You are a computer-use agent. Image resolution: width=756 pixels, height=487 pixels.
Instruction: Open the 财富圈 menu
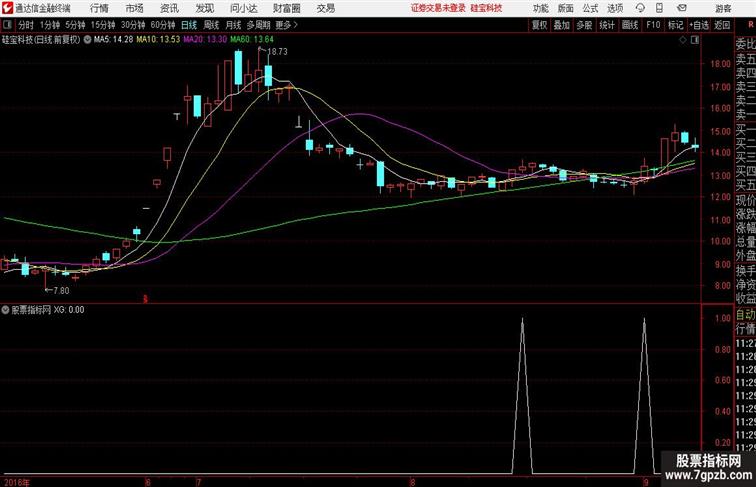287,8
